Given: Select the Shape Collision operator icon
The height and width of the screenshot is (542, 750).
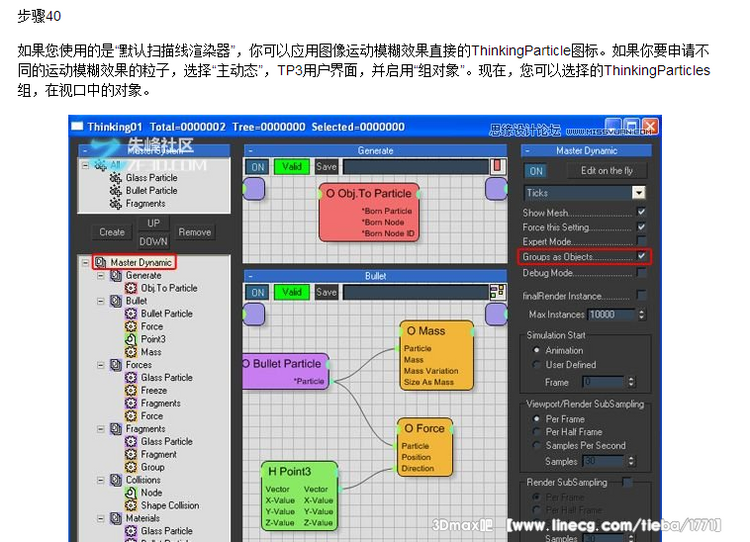Looking at the screenshot, I should pos(131,506).
